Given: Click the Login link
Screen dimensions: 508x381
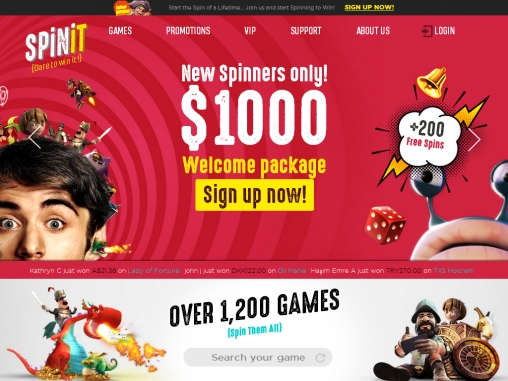Looking at the screenshot, I should click(x=445, y=31).
